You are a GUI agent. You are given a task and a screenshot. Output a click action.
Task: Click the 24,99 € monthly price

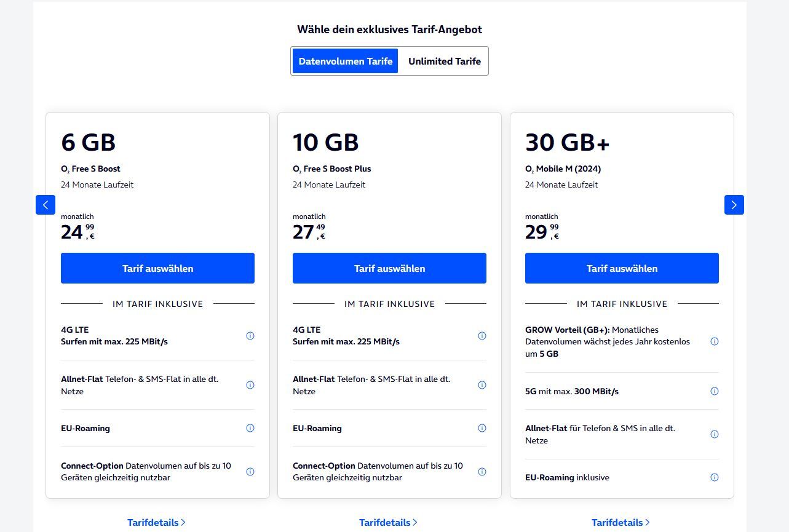[78, 232]
